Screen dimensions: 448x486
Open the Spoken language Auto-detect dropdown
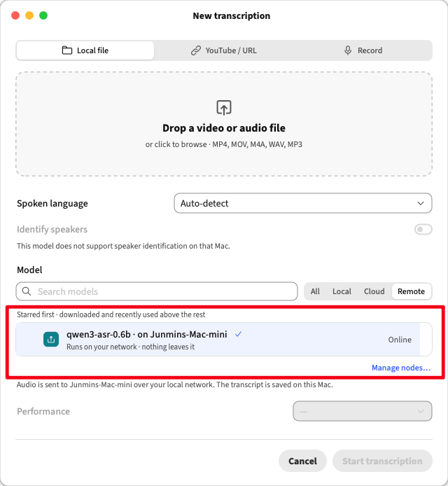pyautogui.click(x=302, y=203)
